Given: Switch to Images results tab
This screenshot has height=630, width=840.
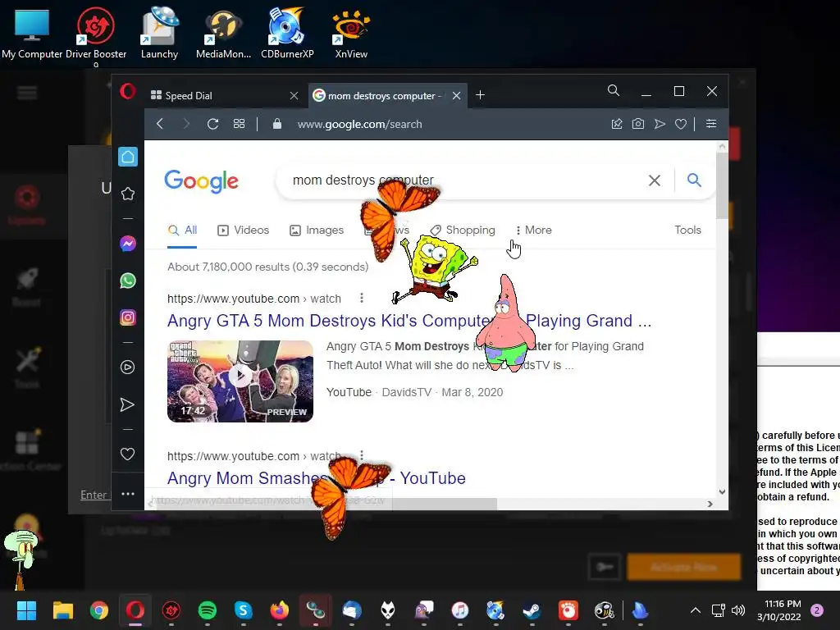Looking at the screenshot, I should (317, 231).
